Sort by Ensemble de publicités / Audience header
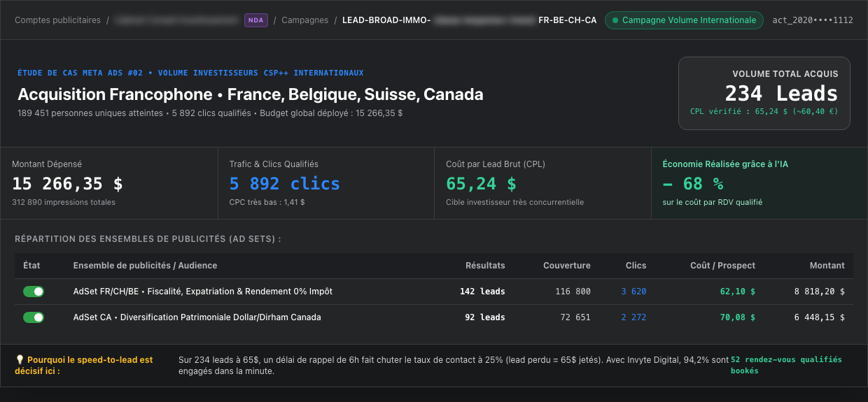Viewport: 868px width, 402px height. [x=145, y=266]
